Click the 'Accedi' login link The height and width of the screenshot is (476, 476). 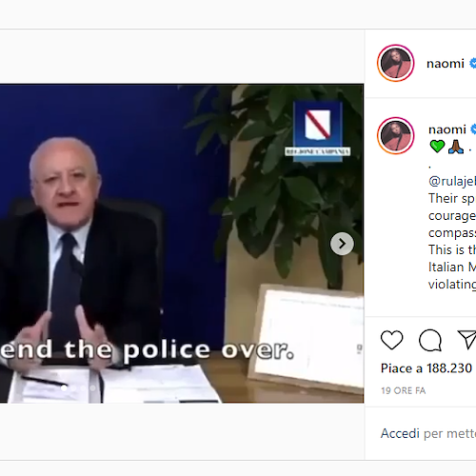tap(400, 433)
